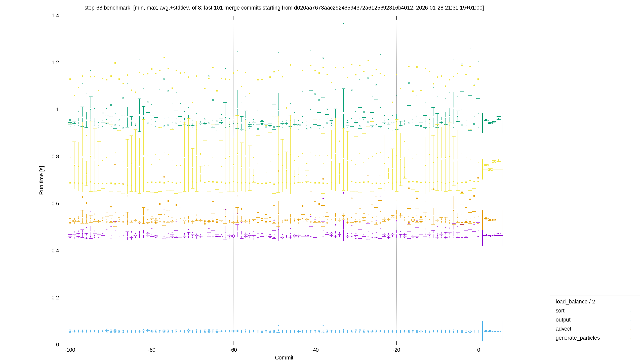This screenshot has height=362, width=644.
Task: Click the sort legend label
Action: click(560, 311)
